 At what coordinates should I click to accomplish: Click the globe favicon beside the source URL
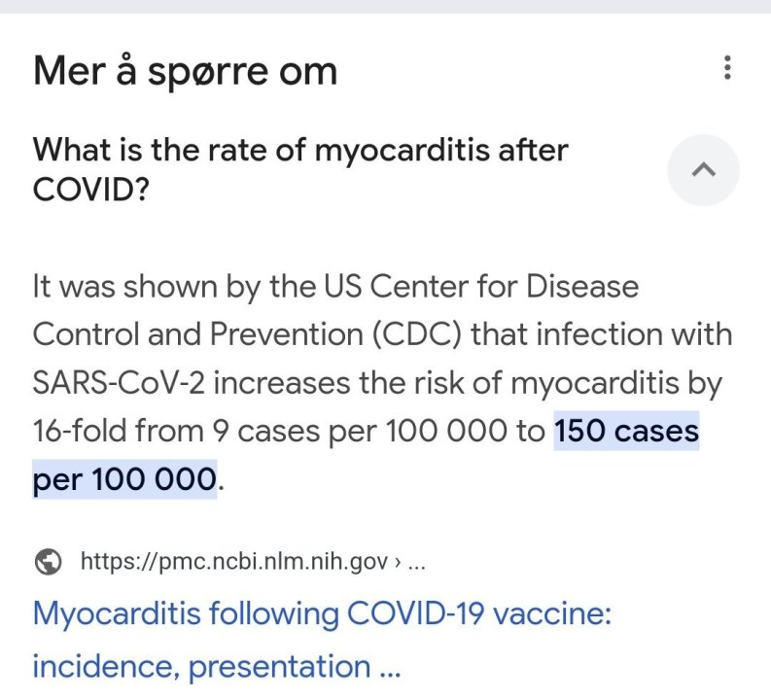(x=47, y=561)
